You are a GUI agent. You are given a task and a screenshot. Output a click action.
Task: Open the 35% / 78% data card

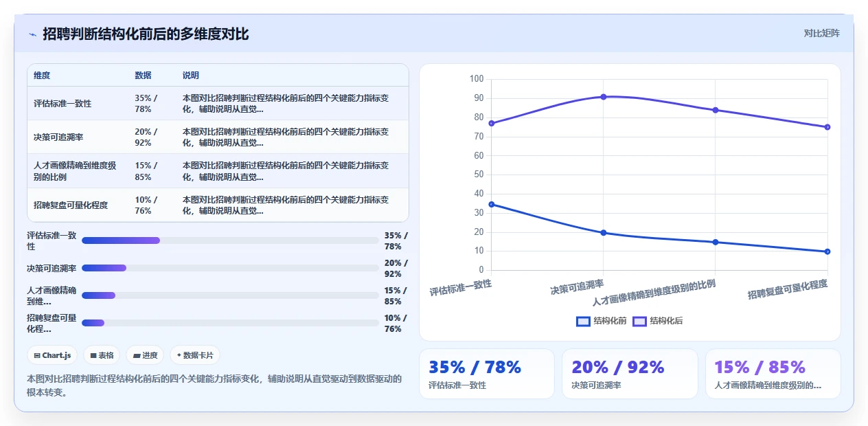[487, 374]
